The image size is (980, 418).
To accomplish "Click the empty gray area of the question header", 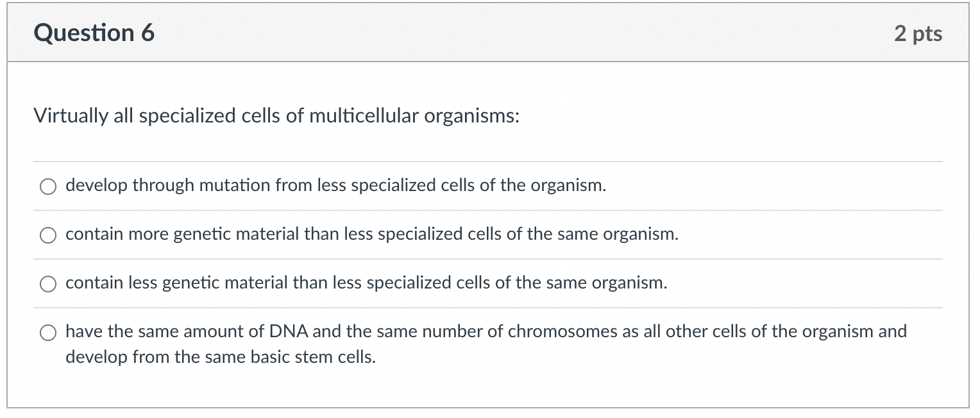I will click(513, 33).
